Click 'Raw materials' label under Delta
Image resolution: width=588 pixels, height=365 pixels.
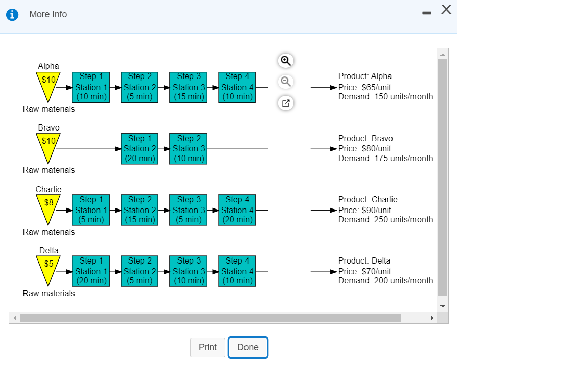49,293
